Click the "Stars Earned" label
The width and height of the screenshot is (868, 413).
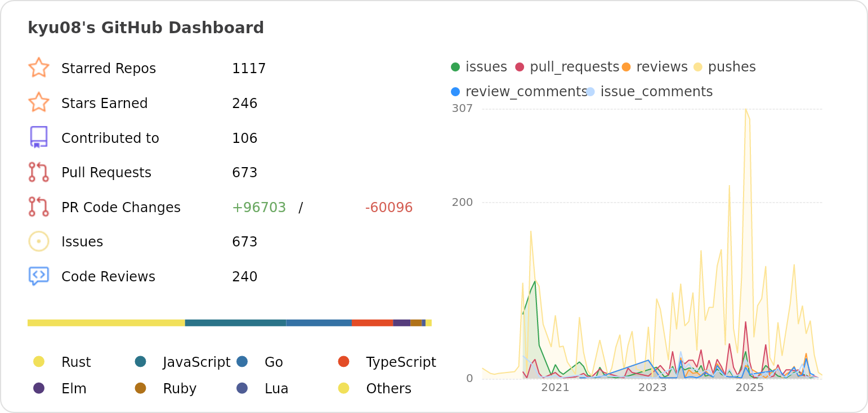pos(105,104)
